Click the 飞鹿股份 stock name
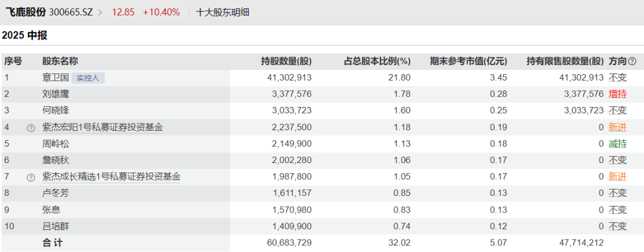The height and width of the screenshot is (252, 644). click(x=26, y=13)
